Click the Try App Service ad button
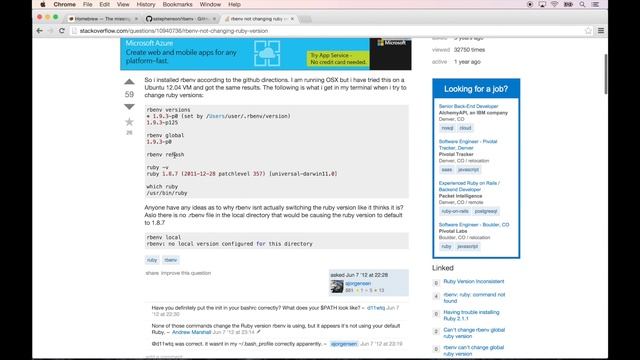 338,58
